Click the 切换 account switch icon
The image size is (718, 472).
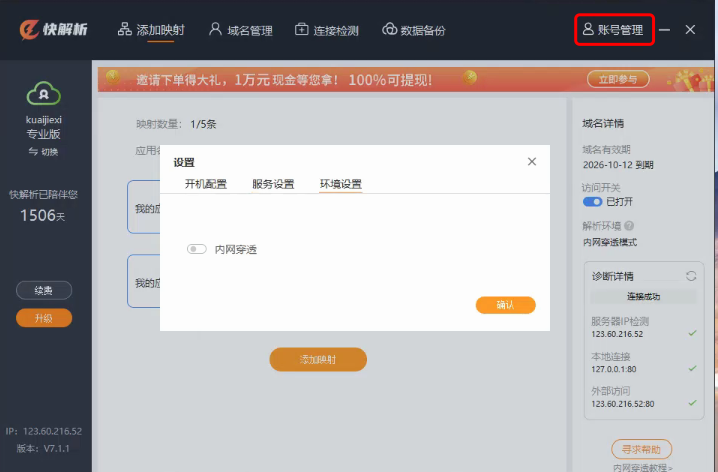point(33,152)
